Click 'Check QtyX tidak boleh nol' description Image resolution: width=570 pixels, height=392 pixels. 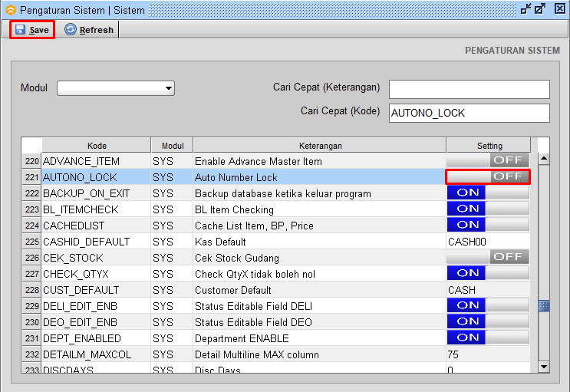click(255, 274)
